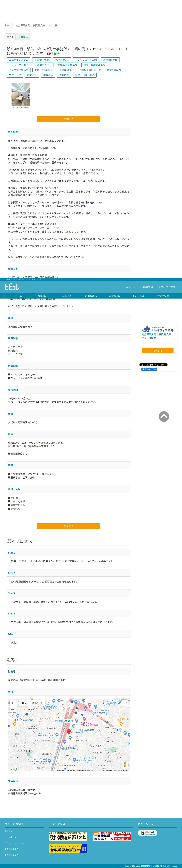
Task: Open 初掲載求人 in navigation bar
Action: [x=91, y=296]
